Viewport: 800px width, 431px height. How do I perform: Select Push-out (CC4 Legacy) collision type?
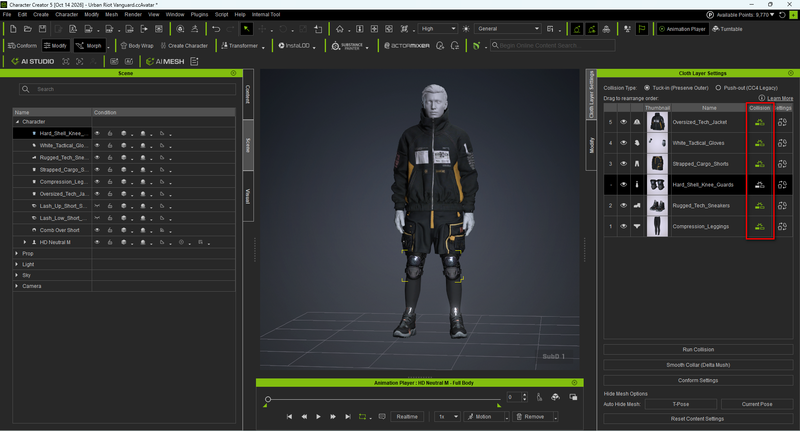click(x=718, y=88)
